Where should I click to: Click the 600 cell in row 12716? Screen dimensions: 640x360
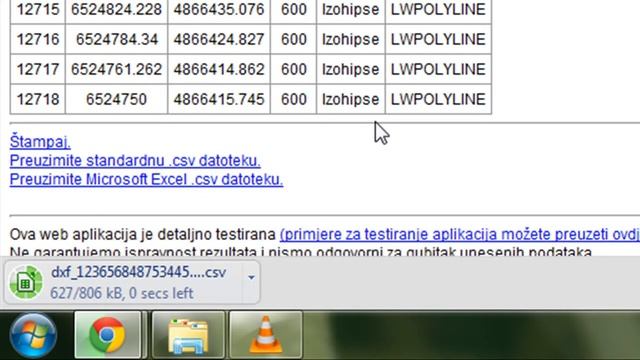tap(293, 39)
